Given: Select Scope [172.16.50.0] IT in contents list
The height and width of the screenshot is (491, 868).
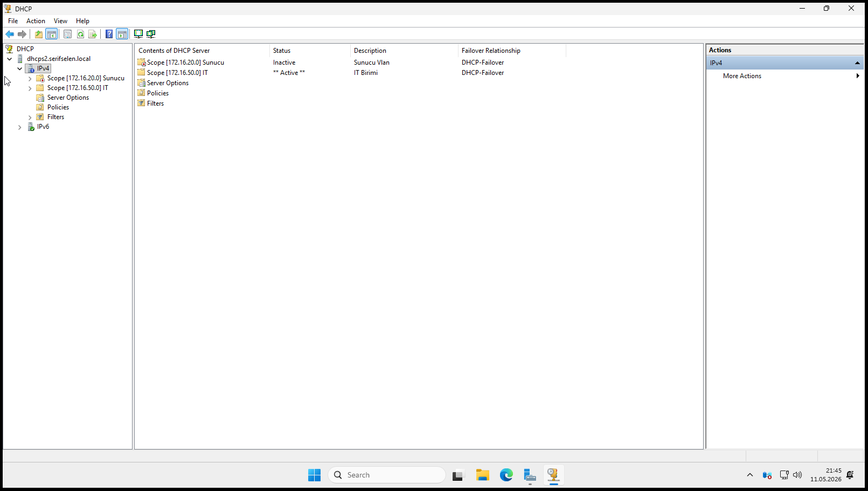Looking at the screenshot, I should (x=177, y=73).
